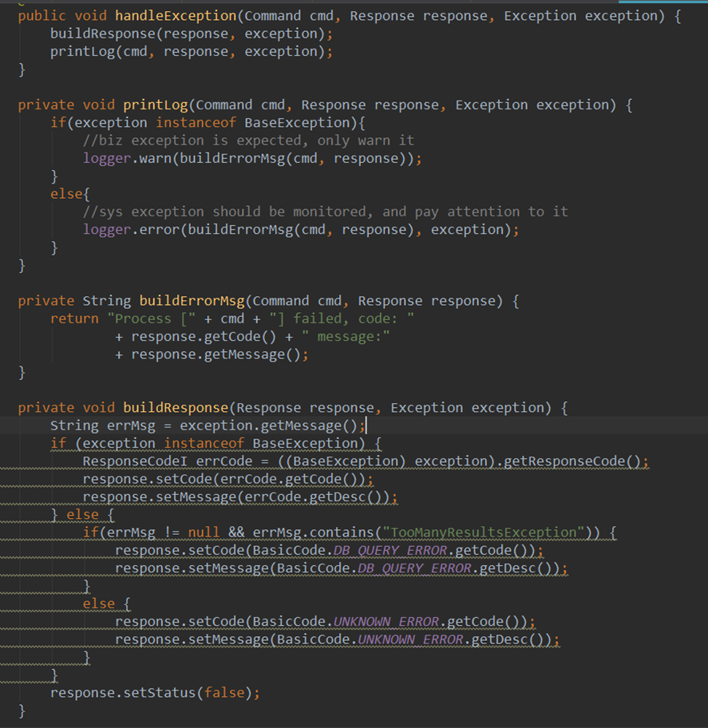The image size is (708, 728).
Task: Click the buildErrorMsg method declaration name
Action: pyautogui.click(x=192, y=301)
